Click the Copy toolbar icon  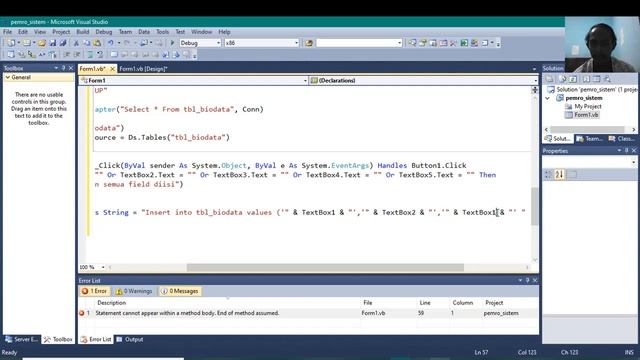pyautogui.click(x=87, y=43)
